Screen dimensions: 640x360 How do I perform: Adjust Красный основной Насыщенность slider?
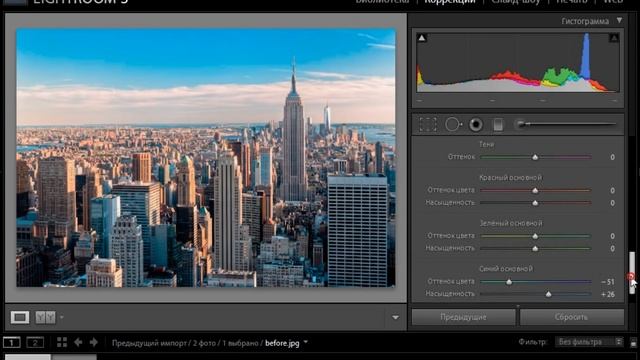point(535,203)
